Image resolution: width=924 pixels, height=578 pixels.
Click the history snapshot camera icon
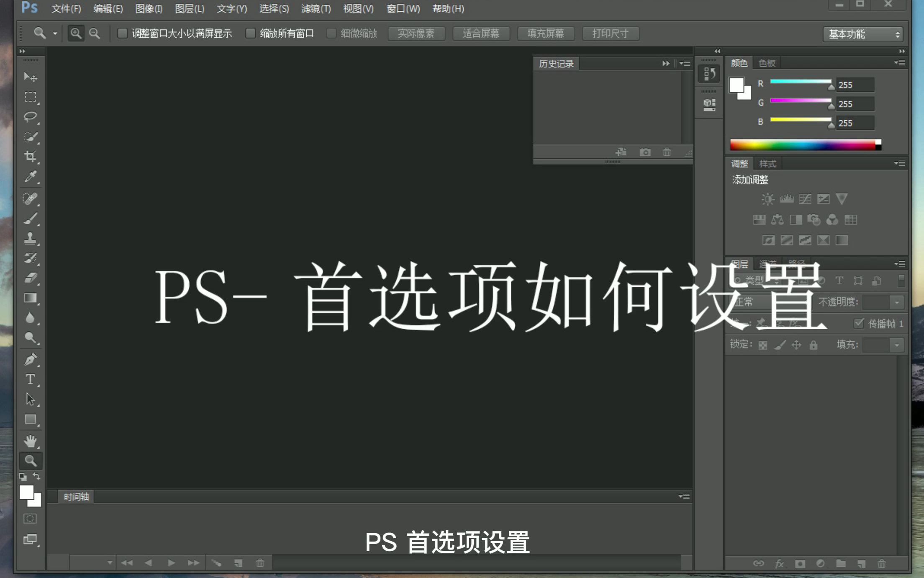click(x=645, y=152)
